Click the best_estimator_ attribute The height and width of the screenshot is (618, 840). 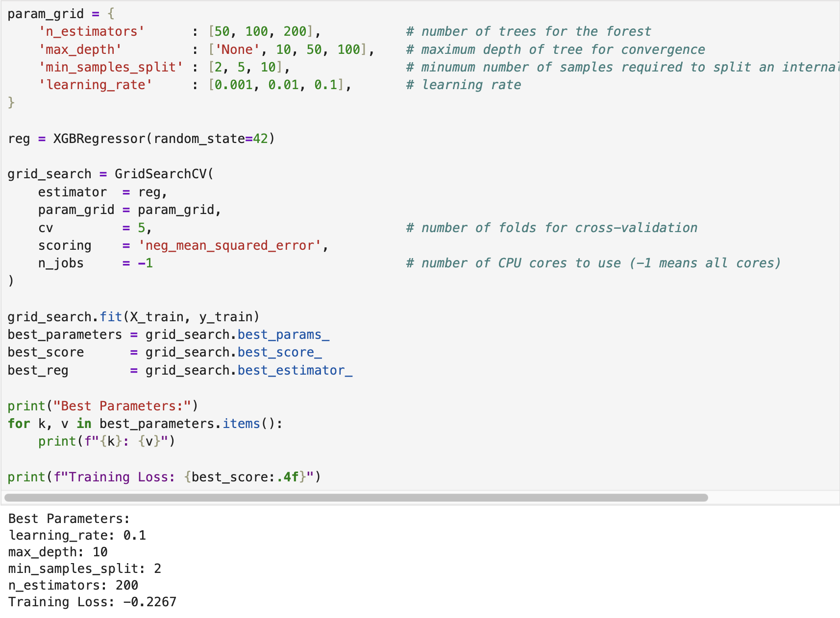tap(295, 371)
